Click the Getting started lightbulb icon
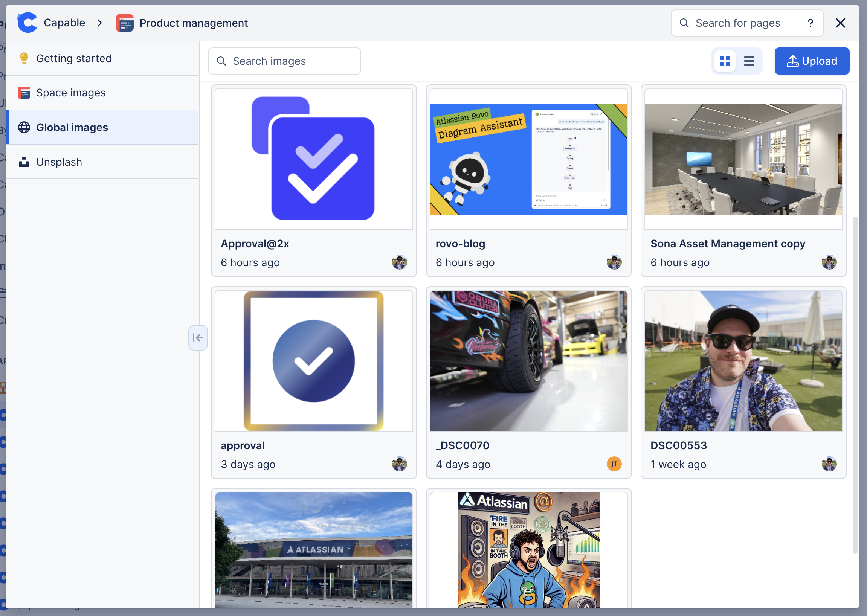Screen dimensions: 867x616 point(24,58)
